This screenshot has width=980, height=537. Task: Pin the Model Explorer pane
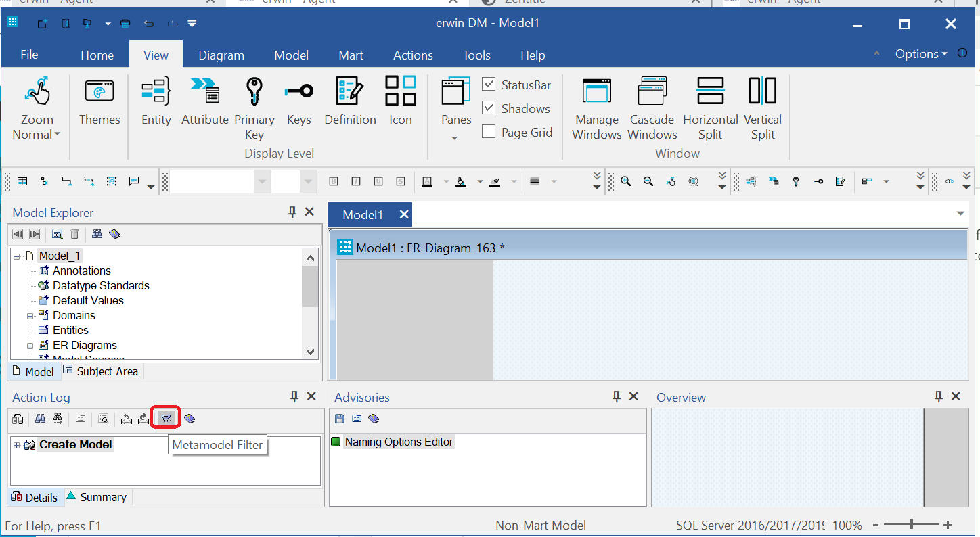coord(292,212)
